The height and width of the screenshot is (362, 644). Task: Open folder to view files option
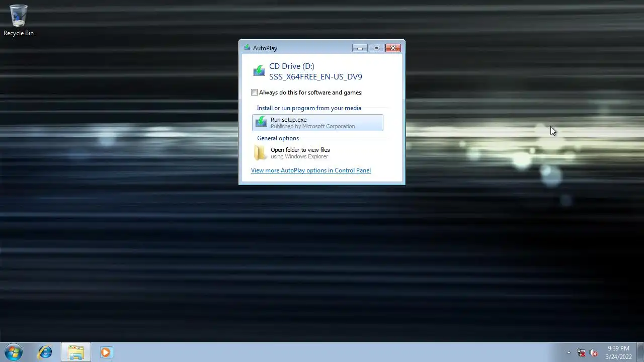pos(317,153)
